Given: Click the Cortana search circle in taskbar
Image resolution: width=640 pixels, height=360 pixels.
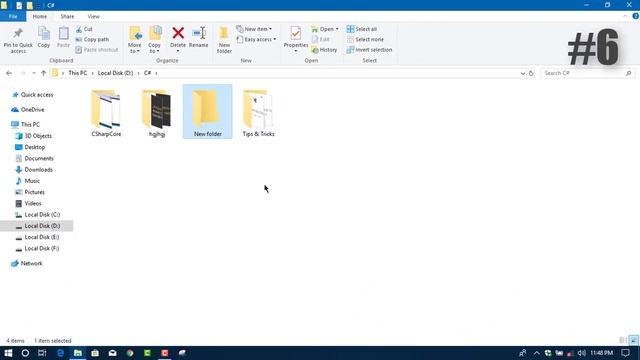Looking at the screenshot, I should point(25,353).
